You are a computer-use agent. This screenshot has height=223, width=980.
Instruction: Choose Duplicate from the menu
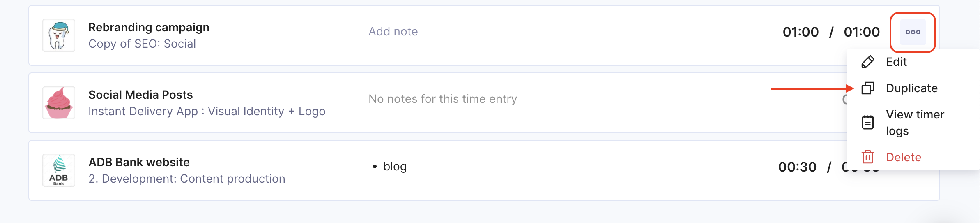tap(912, 88)
